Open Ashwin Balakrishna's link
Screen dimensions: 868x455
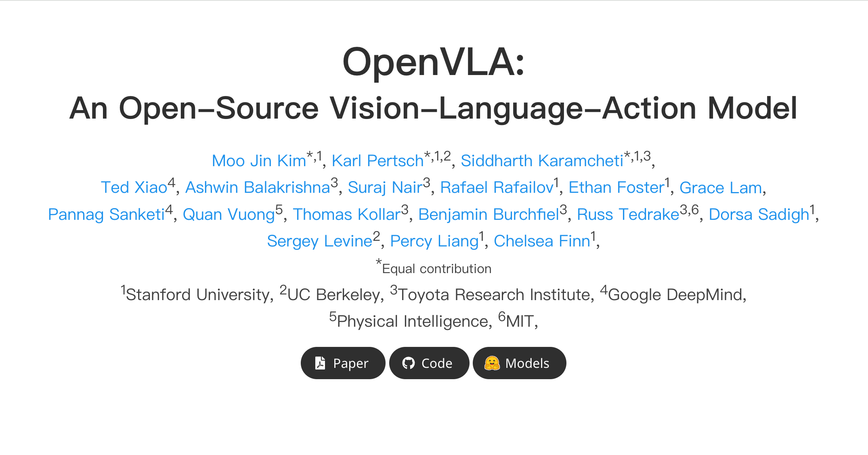[257, 187]
